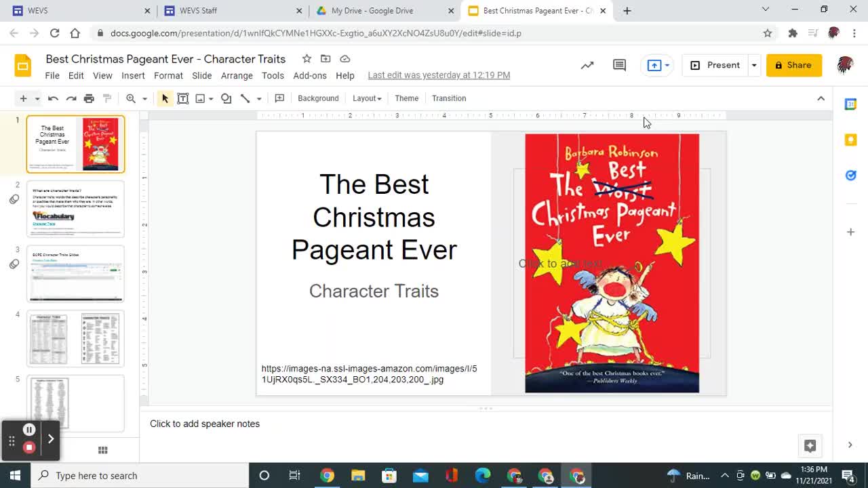Open the Layout dropdown
Image resolution: width=868 pixels, height=488 pixels.
(367, 98)
